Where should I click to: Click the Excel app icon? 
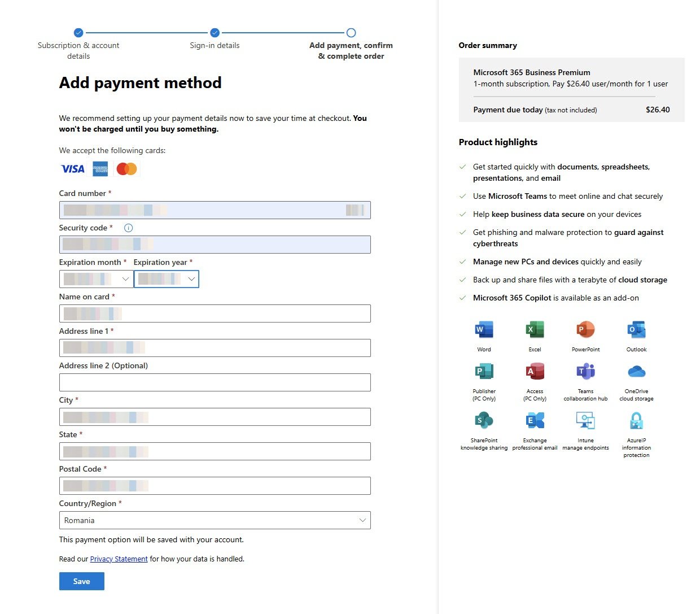pyautogui.click(x=535, y=329)
